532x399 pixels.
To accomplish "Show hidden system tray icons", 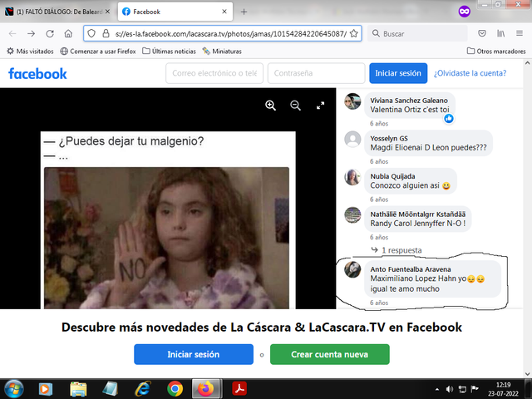I will point(437,389).
